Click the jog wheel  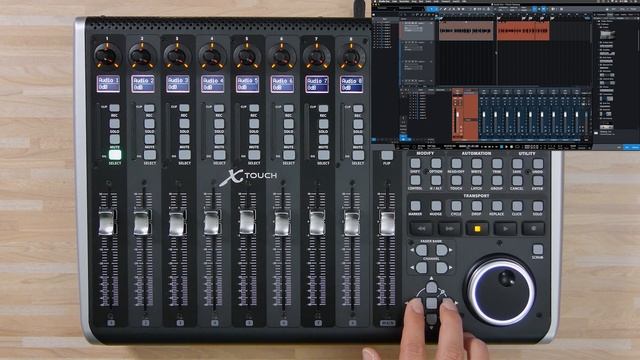pos(501,291)
